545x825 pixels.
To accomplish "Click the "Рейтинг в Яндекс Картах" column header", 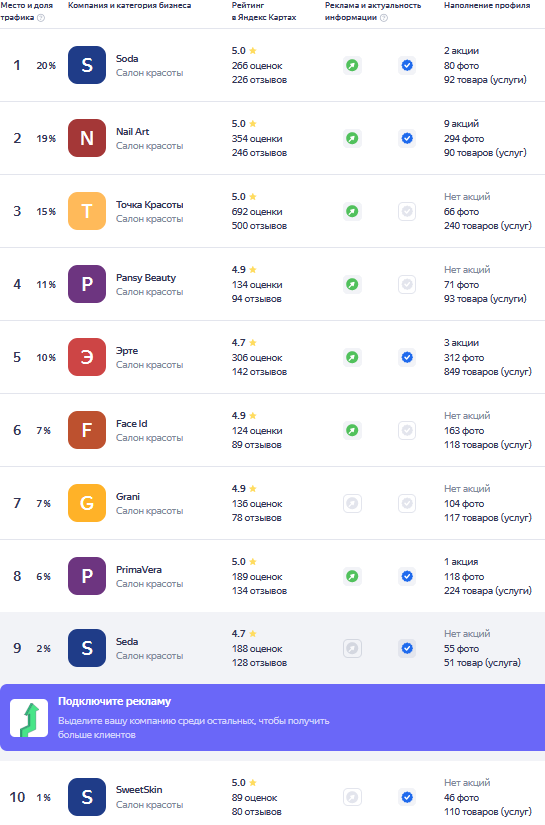I will point(264,11).
